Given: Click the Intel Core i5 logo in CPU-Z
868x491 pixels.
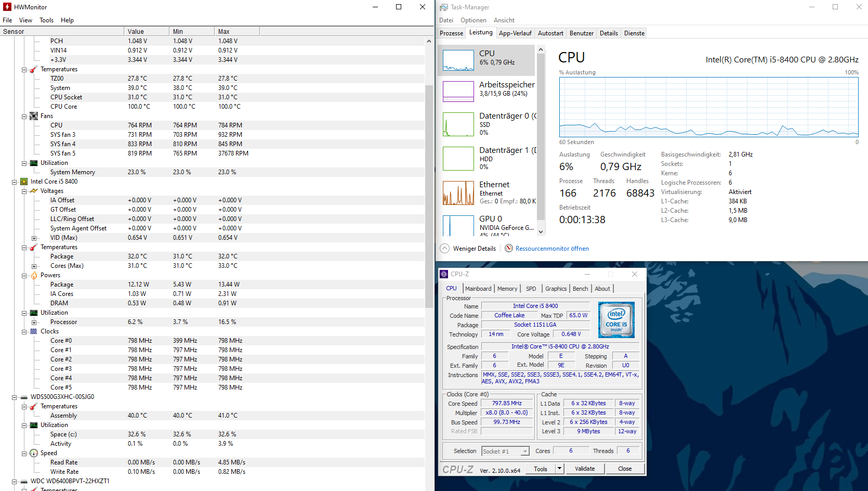Looking at the screenshot, I should 616,319.
